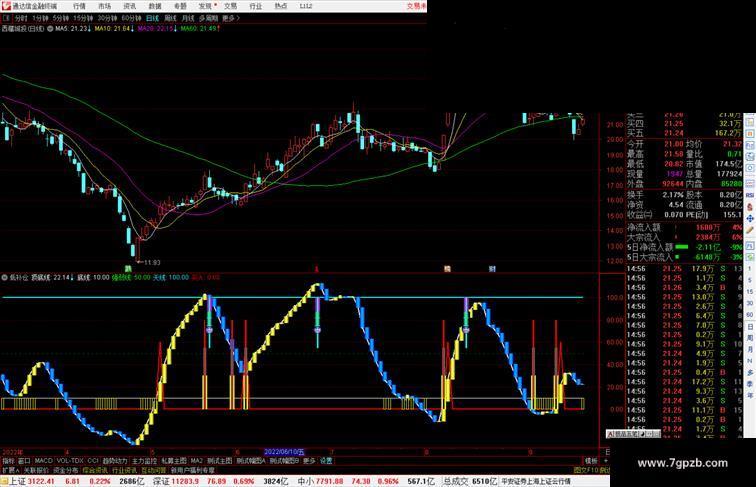
Task: Click the red figure icon below RSI
Action: (750, 207)
